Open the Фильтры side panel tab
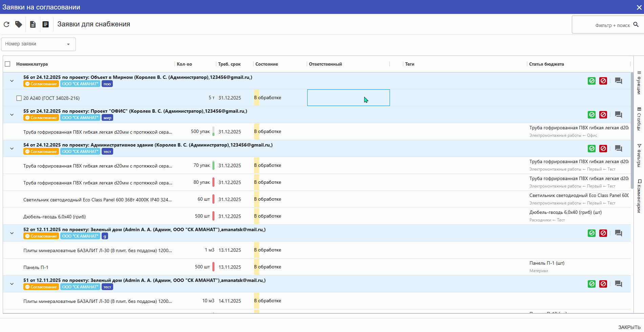 click(639, 155)
